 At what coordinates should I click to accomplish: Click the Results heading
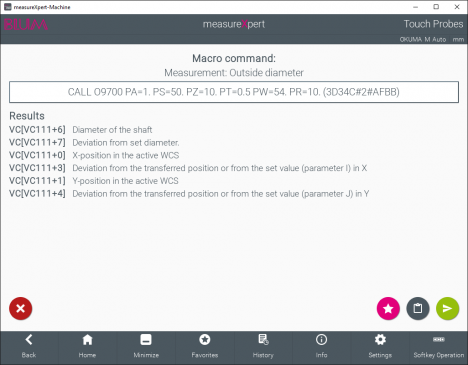point(27,116)
